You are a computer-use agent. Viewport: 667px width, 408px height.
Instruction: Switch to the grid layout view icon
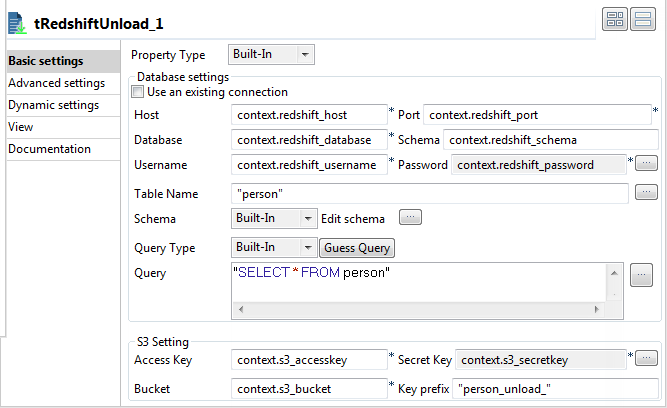pyautogui.click(x=614, y=19)
